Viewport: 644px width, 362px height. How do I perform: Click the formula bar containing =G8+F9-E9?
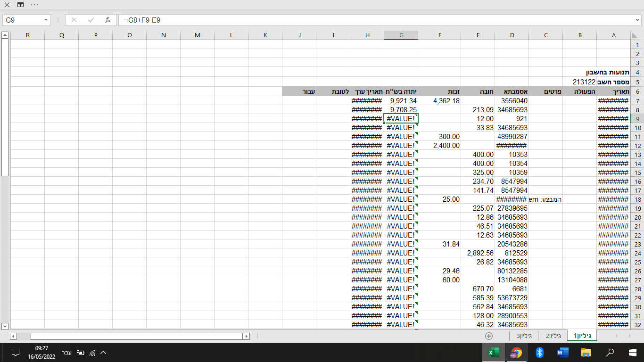tap(376, 20)
